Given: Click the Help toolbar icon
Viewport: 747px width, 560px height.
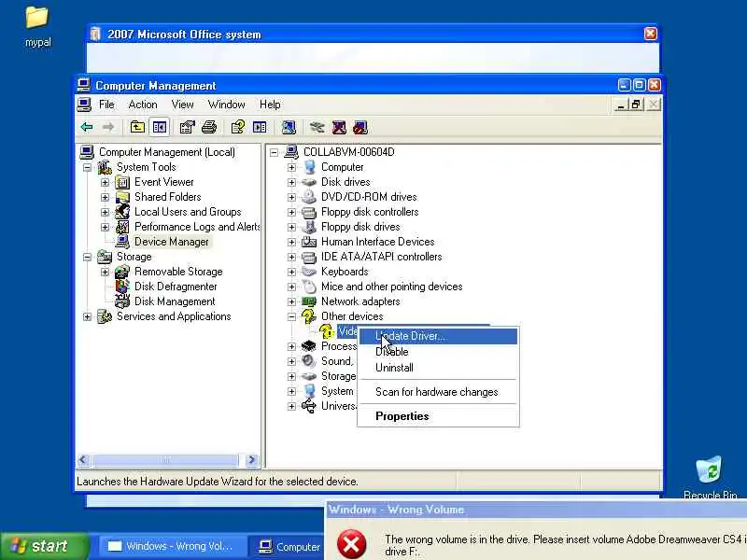Looking at the screenshot, I should pos(237,127).
